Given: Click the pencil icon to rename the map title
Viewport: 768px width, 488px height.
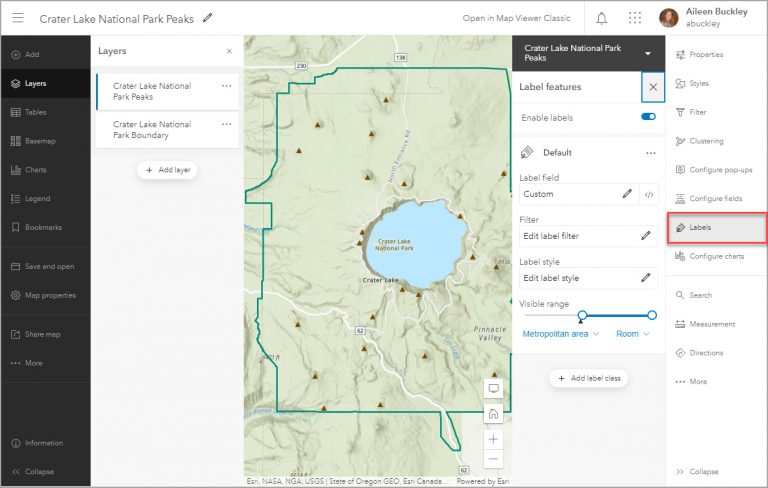Looking at the screenshot, I should [x=208, y=18].
